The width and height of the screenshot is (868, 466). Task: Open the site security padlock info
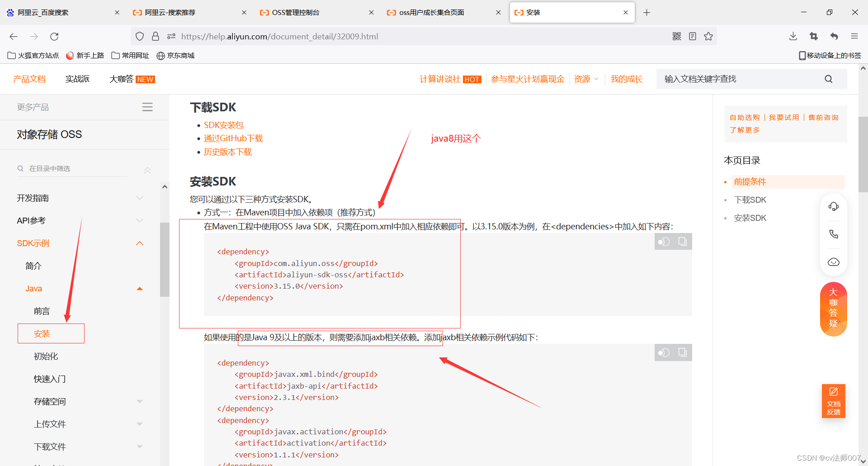click(x=156, y=36)
